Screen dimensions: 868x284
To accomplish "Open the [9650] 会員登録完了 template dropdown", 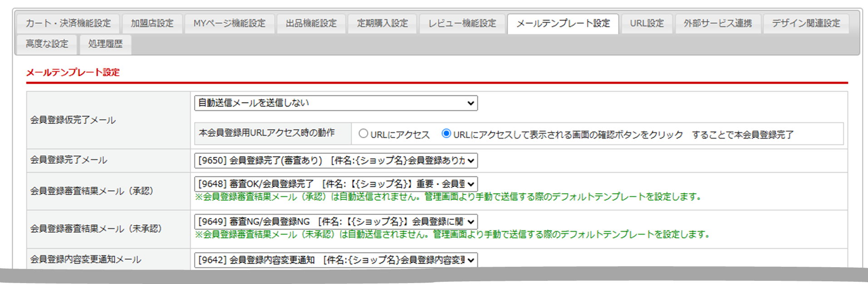I will tap(336, 160).
